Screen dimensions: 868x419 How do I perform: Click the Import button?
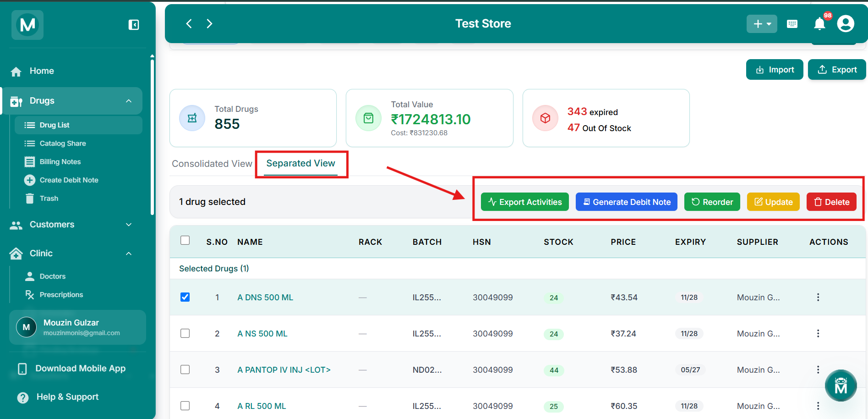(775, 70)
